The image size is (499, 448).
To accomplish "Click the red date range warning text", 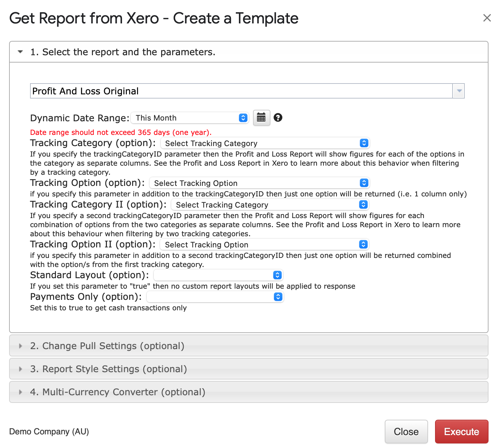I will [x=121, y=132].
